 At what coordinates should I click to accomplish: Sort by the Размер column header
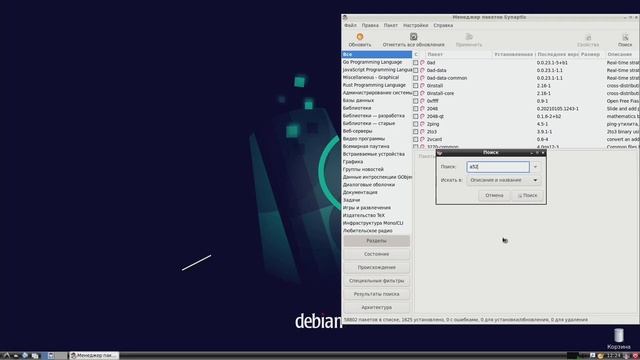click(x=592, y=54)
